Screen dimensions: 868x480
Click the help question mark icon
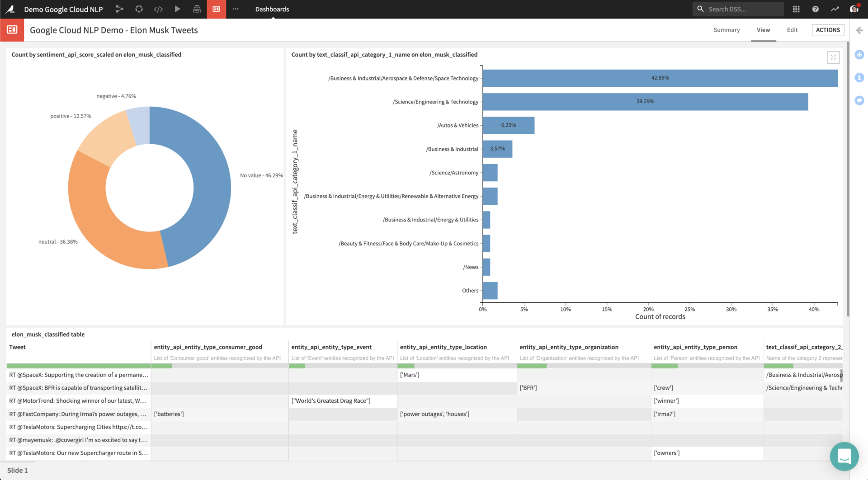pos(815,9)
